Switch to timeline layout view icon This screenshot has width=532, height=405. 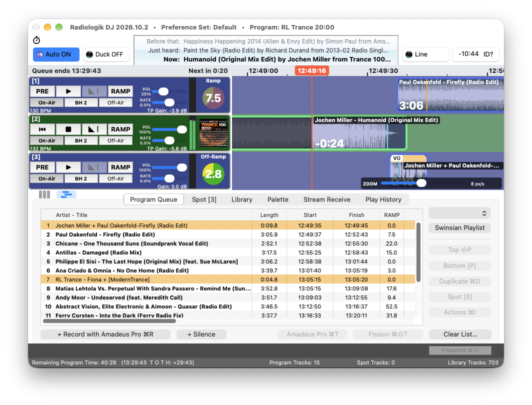[66, 194]
